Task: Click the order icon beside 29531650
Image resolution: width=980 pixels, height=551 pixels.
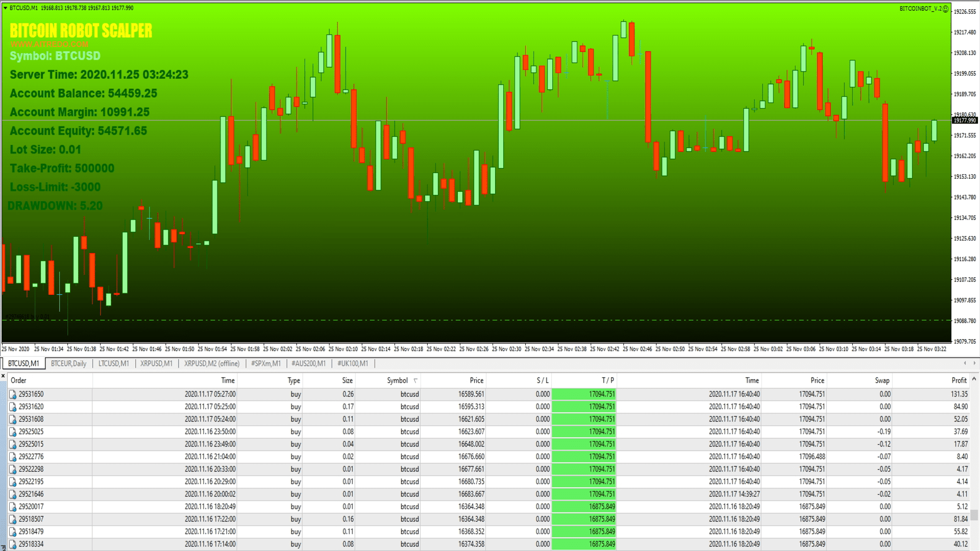Action: click(13, 394)
